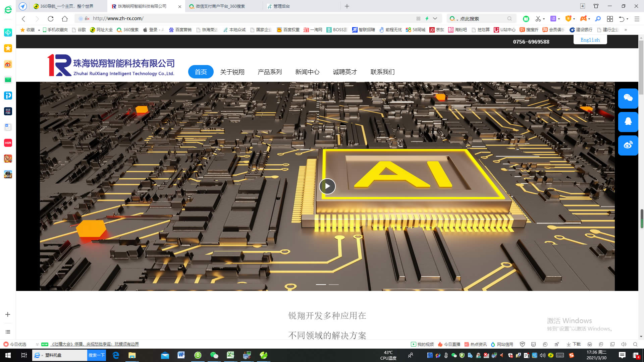Open the 产品系列 navigation menu
Image resolution: width=644 pixels, height=362 pixels.
[x=270, y=72]
